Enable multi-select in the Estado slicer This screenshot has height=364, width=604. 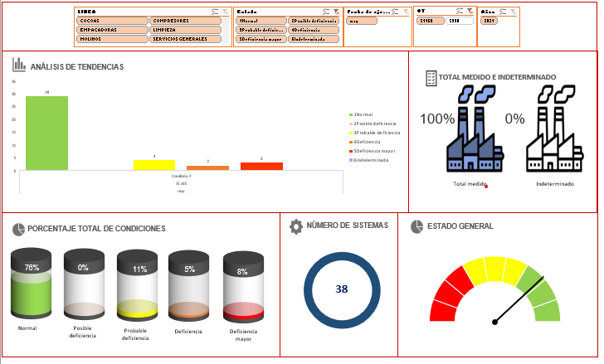click(326, 12)
